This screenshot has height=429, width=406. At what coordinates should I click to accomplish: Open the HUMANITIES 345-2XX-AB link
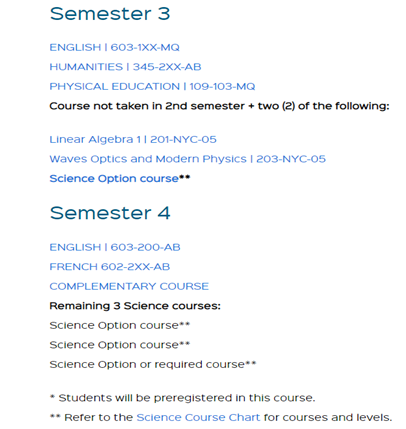pos(125,67)
